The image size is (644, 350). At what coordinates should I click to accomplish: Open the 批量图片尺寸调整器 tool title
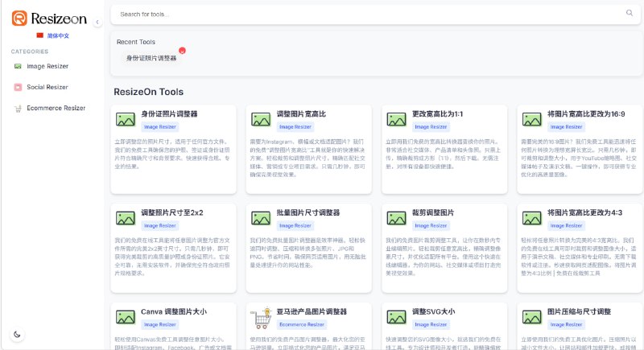coord(308,212)
